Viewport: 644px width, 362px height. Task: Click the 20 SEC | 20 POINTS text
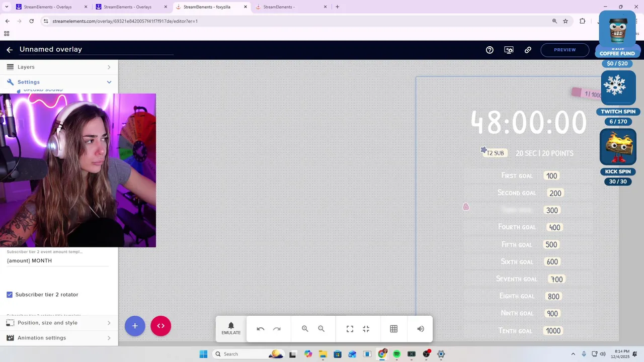pyautogui.click(x=544, y=153)
